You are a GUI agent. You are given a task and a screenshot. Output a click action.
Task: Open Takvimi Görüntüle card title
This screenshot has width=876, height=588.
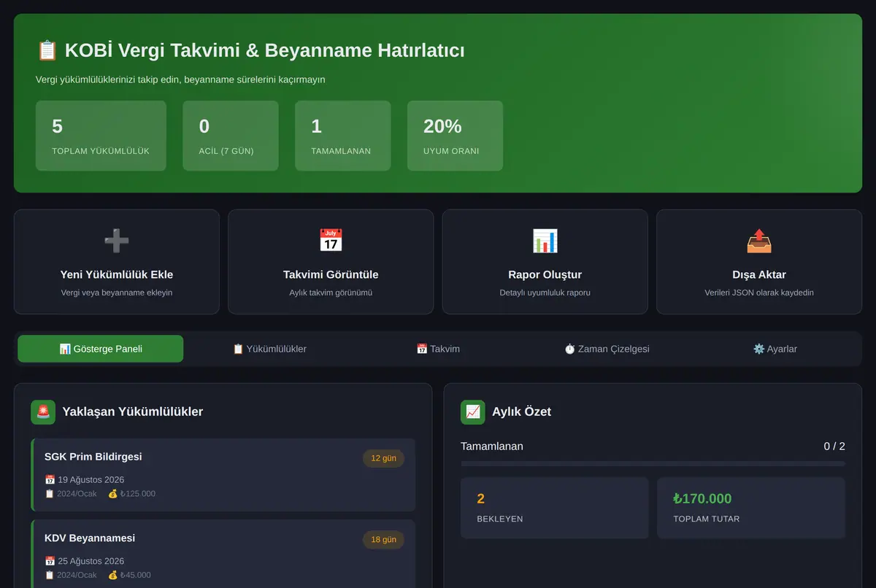click(331, 275)
